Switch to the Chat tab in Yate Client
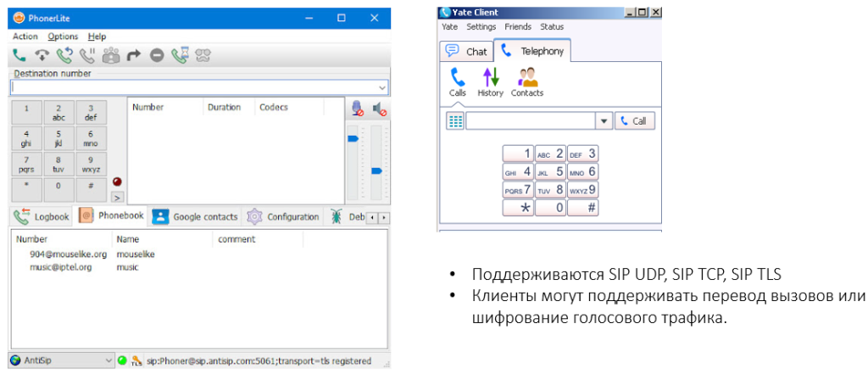The width and height of the screenshot is (868, 374). click(x=466, y=52)
